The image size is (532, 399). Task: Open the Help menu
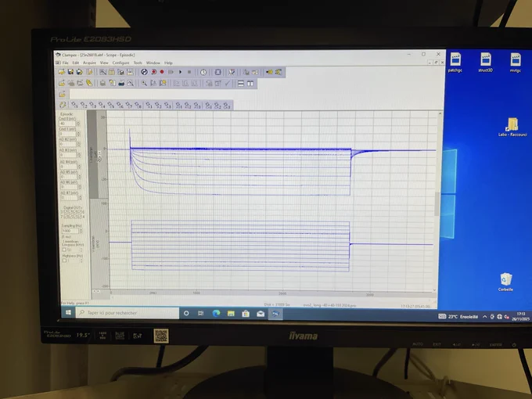[168, 63]
